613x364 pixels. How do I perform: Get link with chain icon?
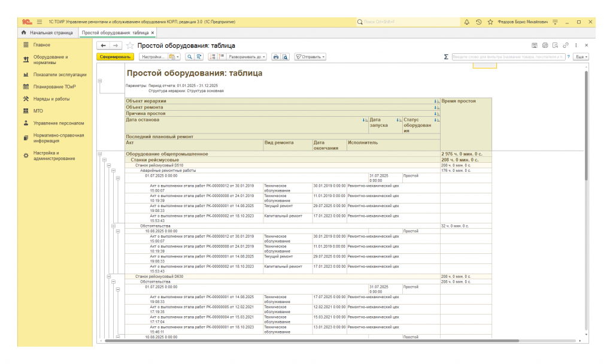[566, 45]
